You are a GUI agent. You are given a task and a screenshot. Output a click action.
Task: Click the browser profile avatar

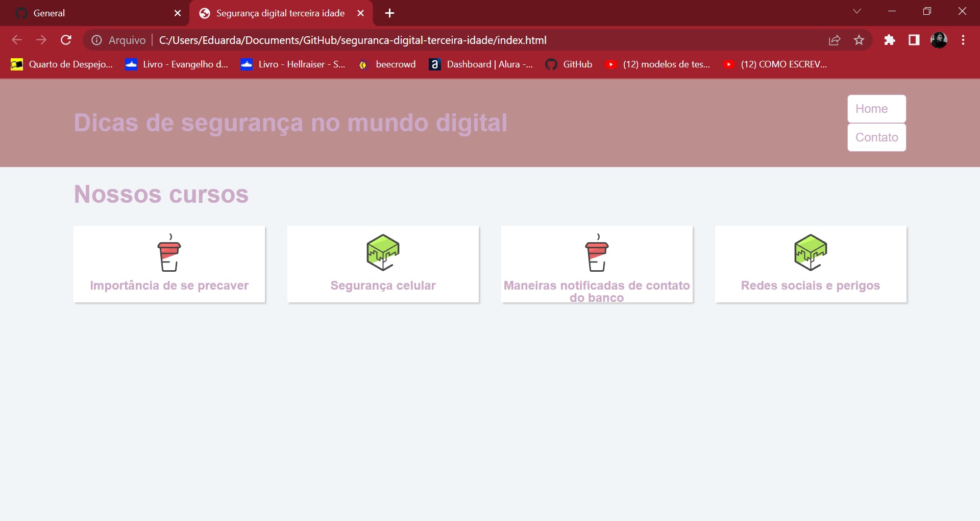940,40
